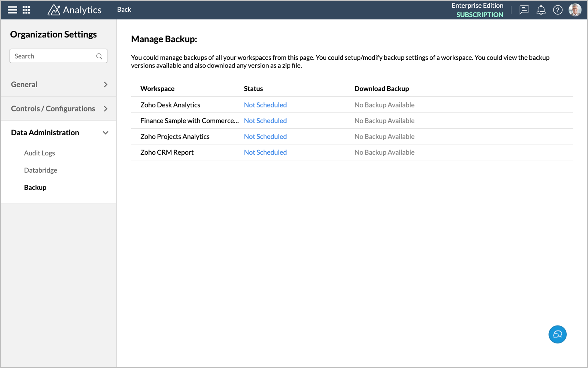Click No Backup Available for Zoho CRM Report

tap(385, 152)
